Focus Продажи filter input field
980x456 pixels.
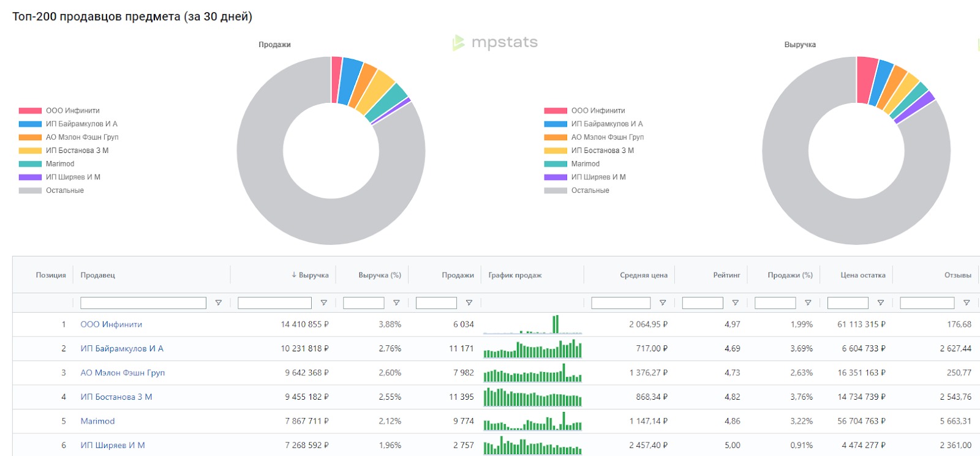click(x=436, y=303)
